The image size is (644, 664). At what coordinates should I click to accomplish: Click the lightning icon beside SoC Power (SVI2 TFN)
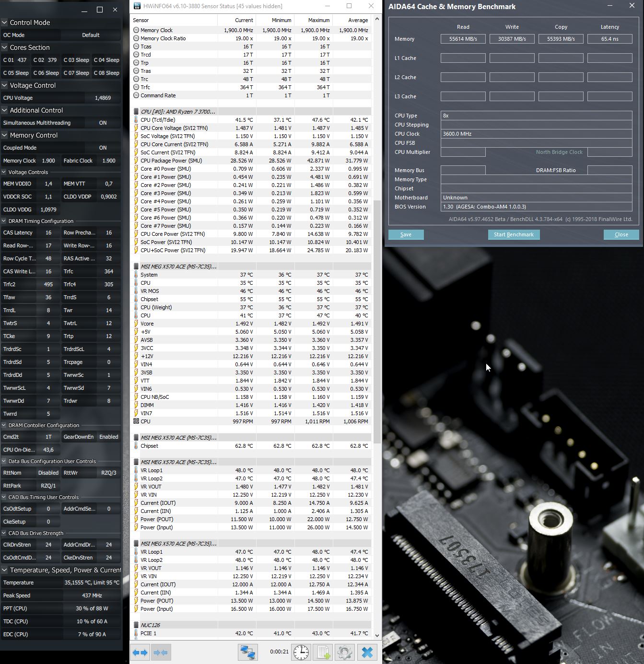tap(136, 242)
